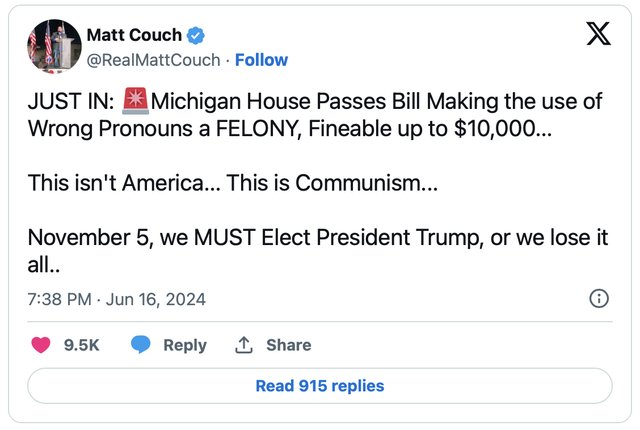Click the blue verified badge

196,35
